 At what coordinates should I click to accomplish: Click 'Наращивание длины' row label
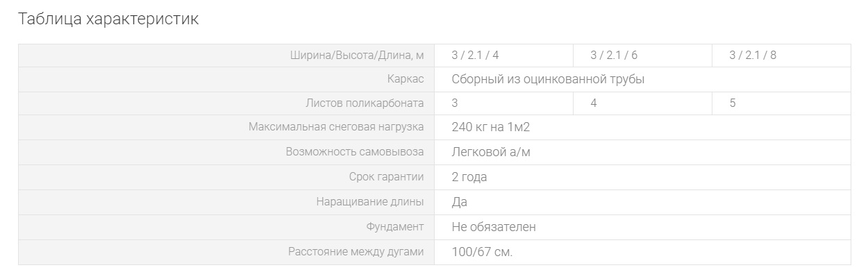click(369, 202)
